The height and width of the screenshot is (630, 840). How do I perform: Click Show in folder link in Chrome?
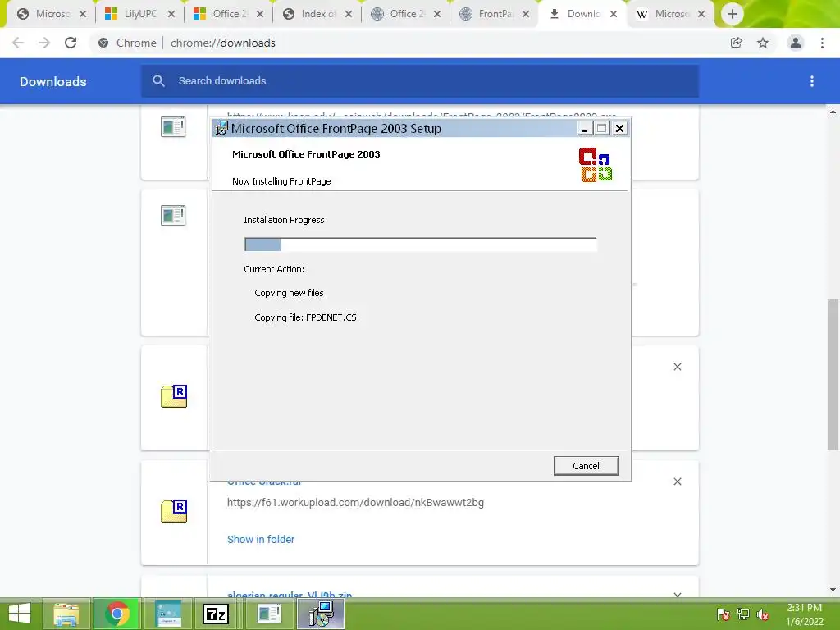[x=260, y=540]
